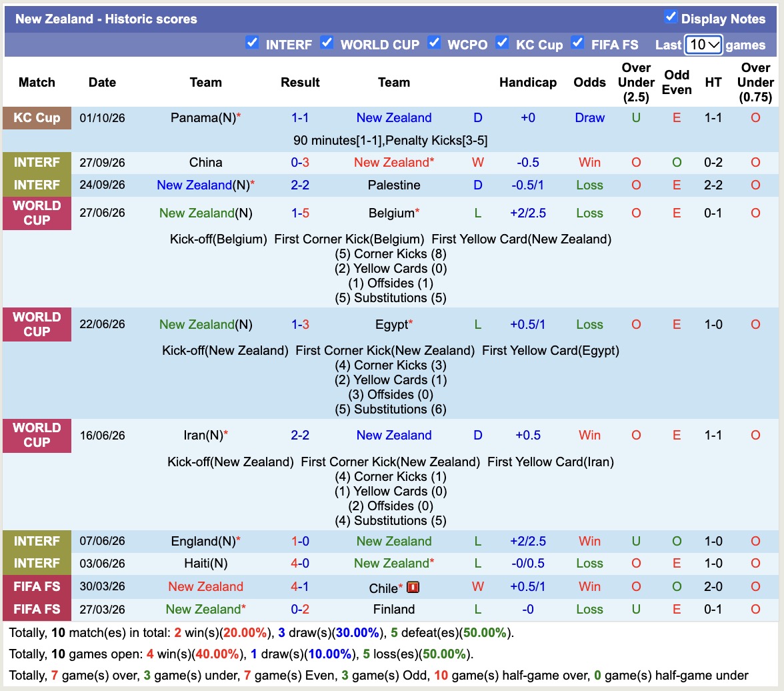784x691 pixels.
Task: Click the red card icon next to Chile
Action: click(413, 587)
